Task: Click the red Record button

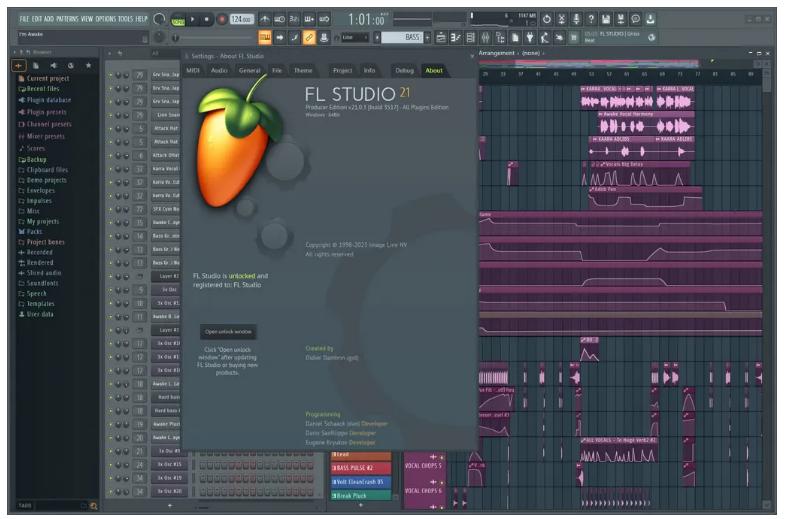Action: pyautogui.click(x=221, y=19)
